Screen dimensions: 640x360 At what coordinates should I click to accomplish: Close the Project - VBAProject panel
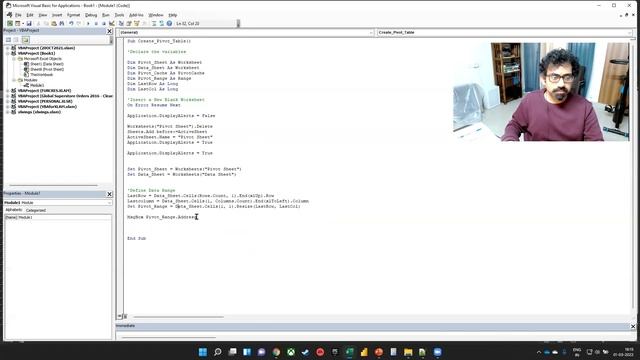[x=109, y=31]
